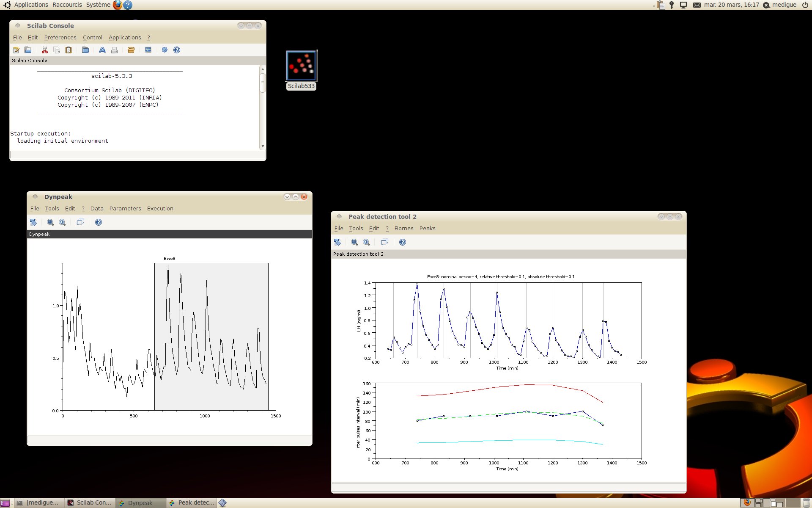
Task: Click the Paste clipboard icon in Scilab Console
Action: tap(69, 50)
